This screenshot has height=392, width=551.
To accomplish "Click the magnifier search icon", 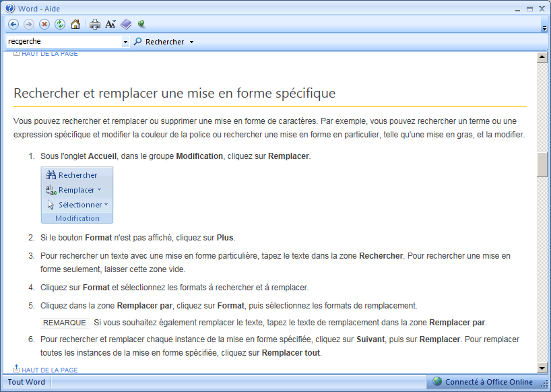I will click(x=137, y=42).
